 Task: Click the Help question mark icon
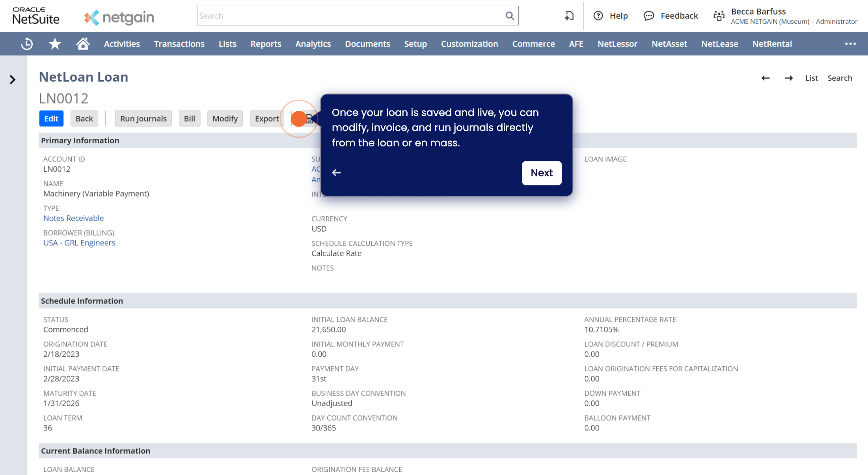pyautogui.click(x=598, y=16)
